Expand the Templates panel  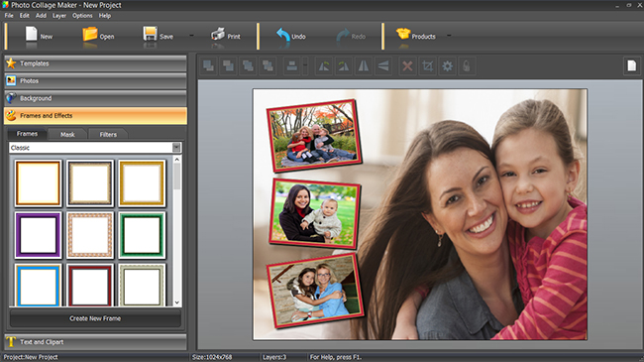coord(95,63)
